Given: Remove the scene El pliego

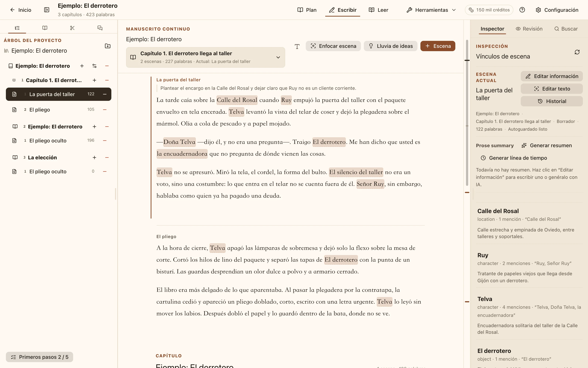Looking at the screenshot, I should coord(105,110).
